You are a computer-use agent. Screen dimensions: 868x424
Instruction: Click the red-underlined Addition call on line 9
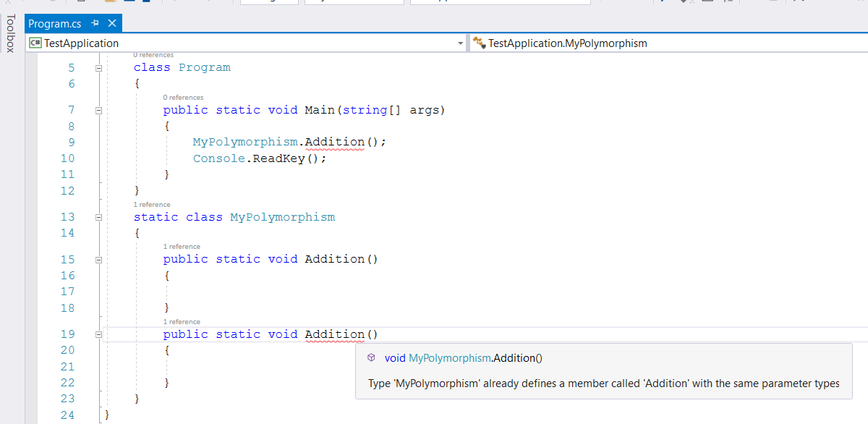pyautogui.click(x=334, y=142)
